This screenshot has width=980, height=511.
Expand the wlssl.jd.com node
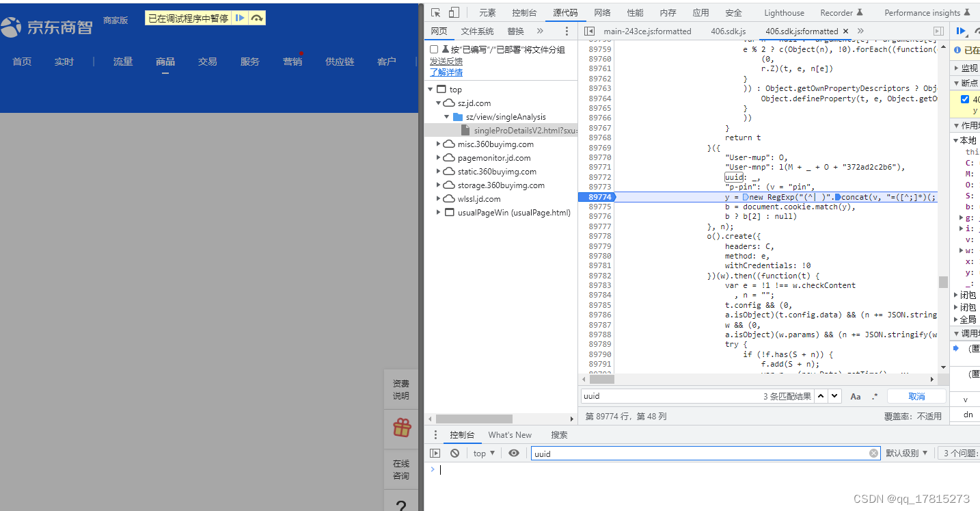439,199
